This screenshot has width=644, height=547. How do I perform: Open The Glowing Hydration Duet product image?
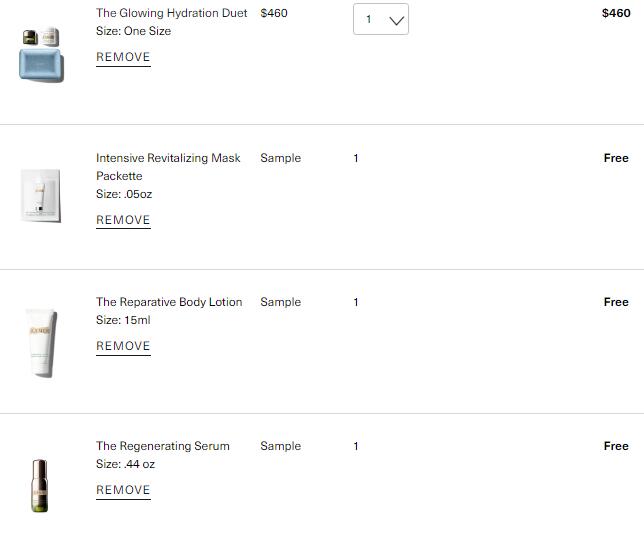pyautogui.click(x=41, y=54)
